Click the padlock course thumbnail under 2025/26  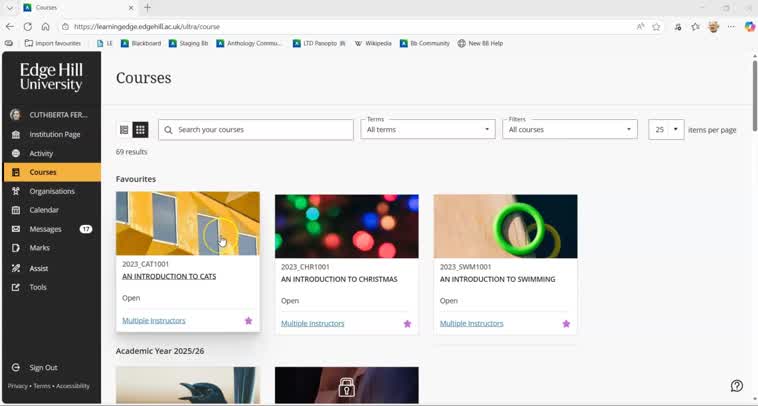tap(347, 385)
